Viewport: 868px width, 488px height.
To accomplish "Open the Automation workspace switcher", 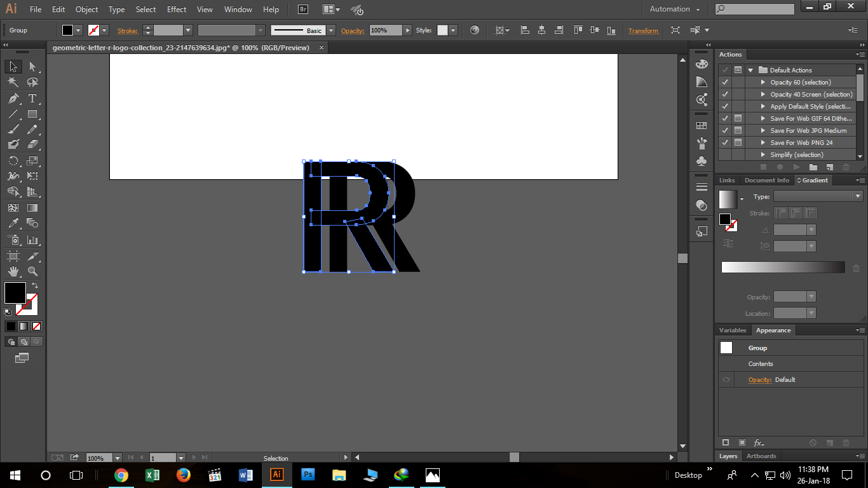I will tap(675, 9).
